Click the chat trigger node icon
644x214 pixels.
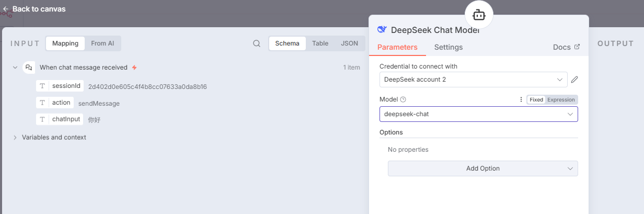click(29, 67)
